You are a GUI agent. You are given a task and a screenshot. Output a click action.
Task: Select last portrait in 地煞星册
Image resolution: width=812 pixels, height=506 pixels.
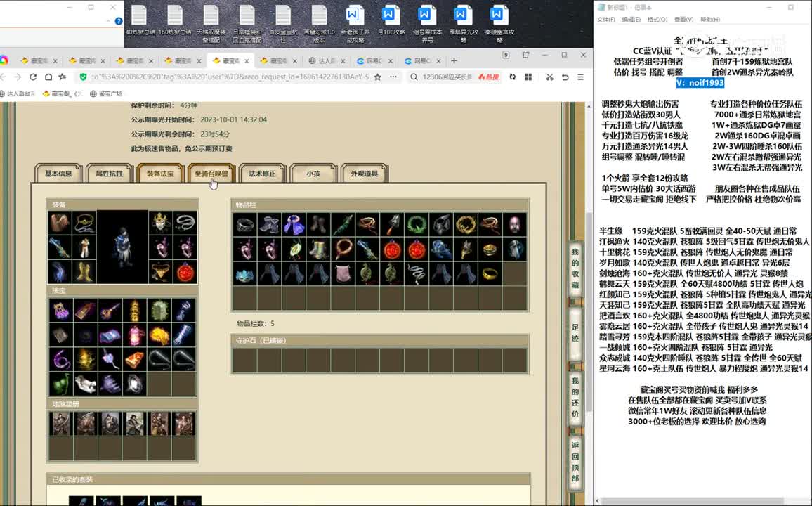184,423
